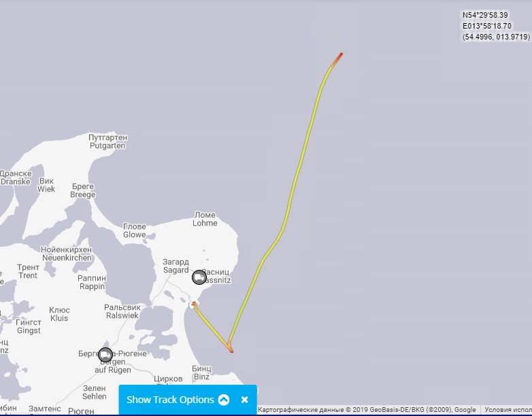Open the Условия использования terms link
This screenshot has height=416, width=532.
click(x=508, y=410)
